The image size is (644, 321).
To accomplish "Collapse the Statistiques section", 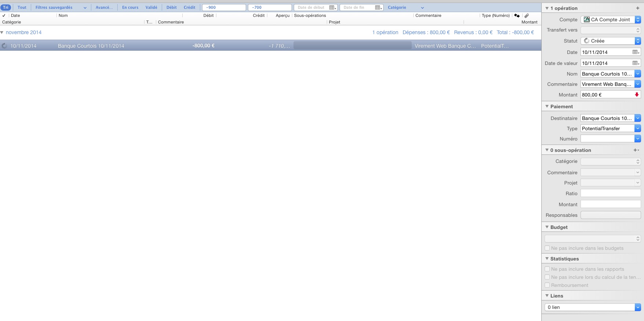I will click(547, 259).
